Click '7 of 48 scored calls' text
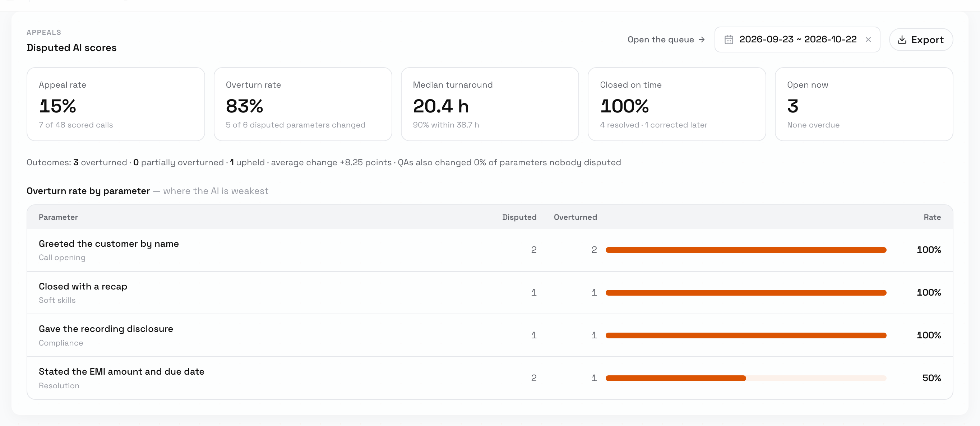 [x=76, y=125]
